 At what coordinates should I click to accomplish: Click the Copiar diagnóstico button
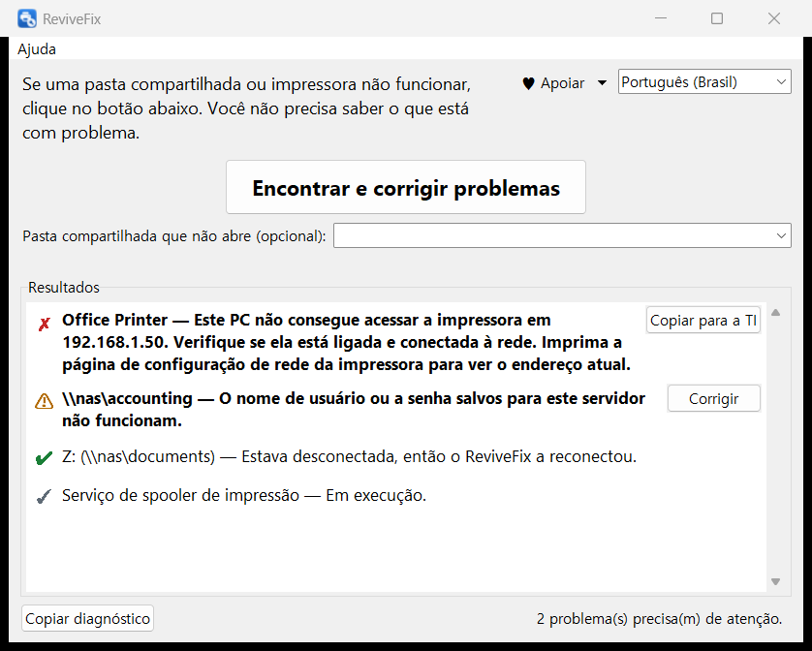coord(87,618)
